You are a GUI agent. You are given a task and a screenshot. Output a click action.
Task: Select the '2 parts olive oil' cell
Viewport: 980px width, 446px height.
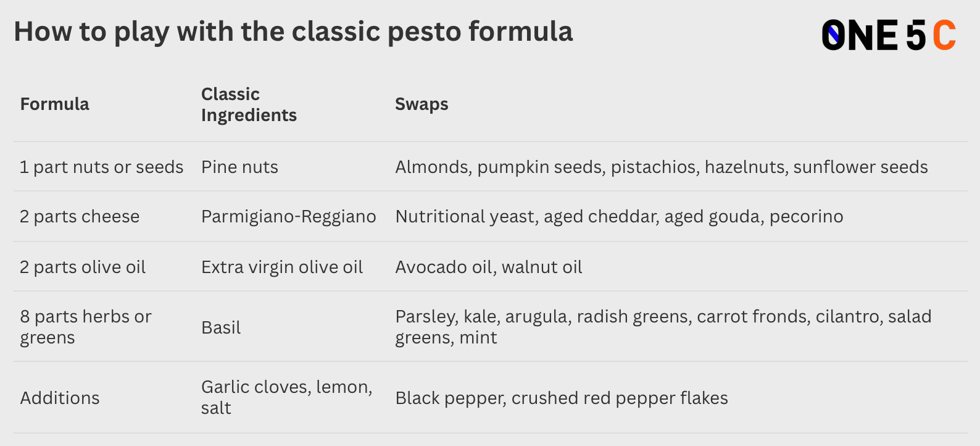(83, 267)
